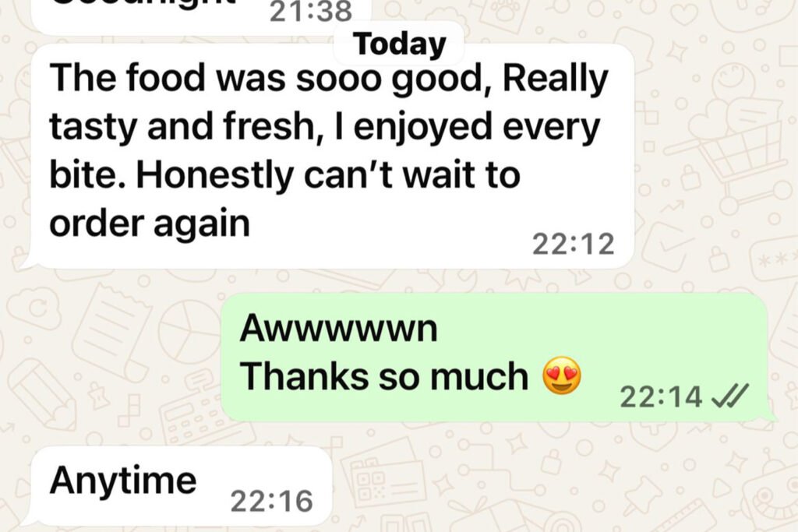Tap the 'Thanks so much' text
The width and height of the screenshot is (798, 532).
pyautogui.click(x=384, y=376)
